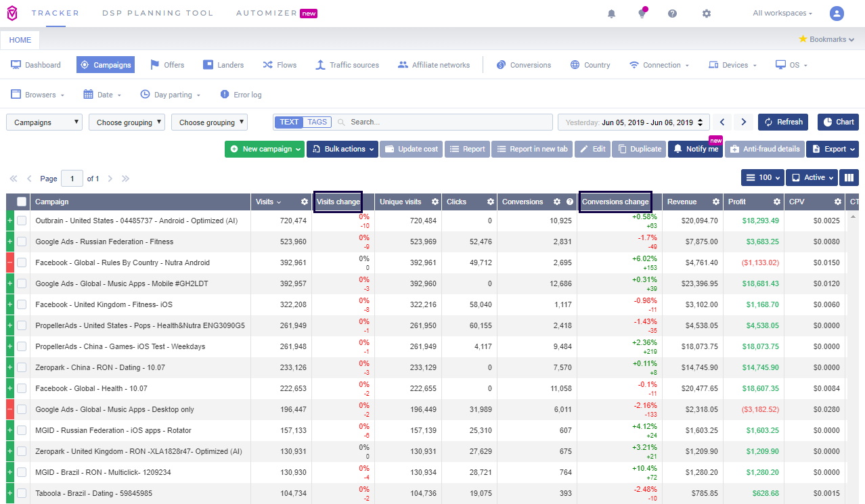Click the notifications bell icon in header

[611, 14]
